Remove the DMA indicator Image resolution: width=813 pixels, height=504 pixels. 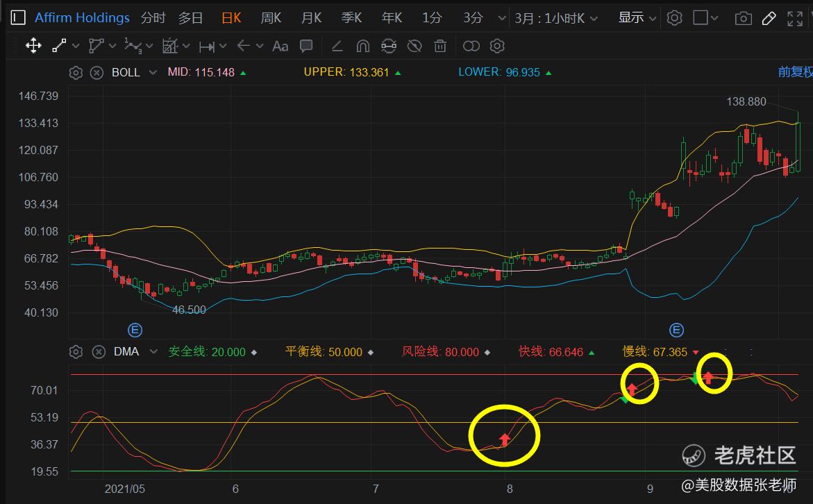[x=99, y=352]
